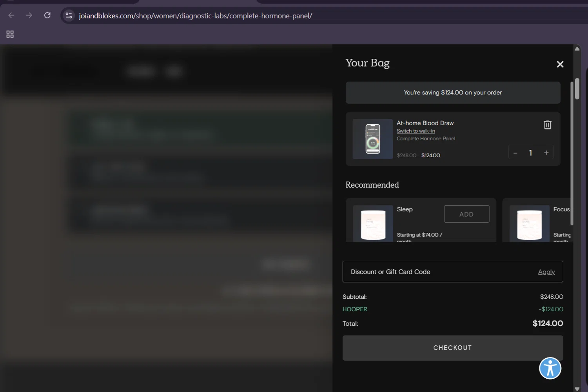This screenshot has width=588, height=392.
Task: Add Sleep product to bag
Action: [466, 214]
